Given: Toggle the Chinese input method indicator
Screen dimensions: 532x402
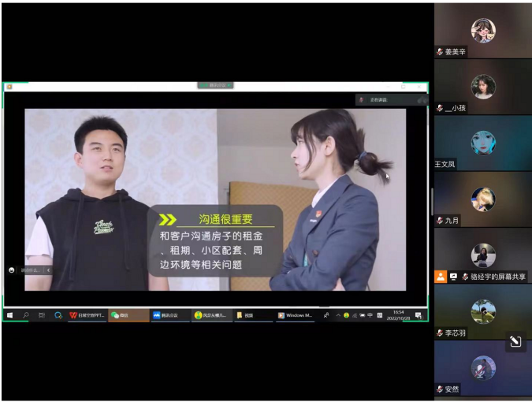Looking at the screenshot, I should 370,315.
